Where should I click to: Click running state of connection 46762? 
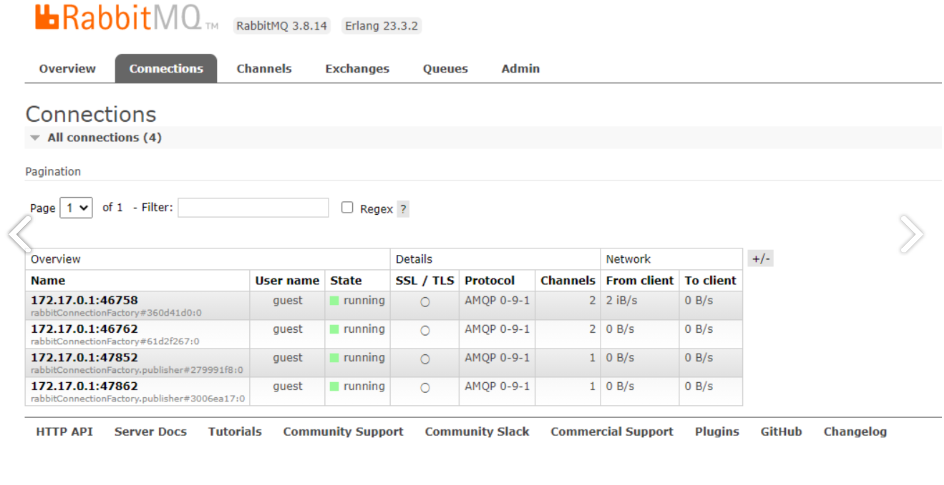coord(358,329)
